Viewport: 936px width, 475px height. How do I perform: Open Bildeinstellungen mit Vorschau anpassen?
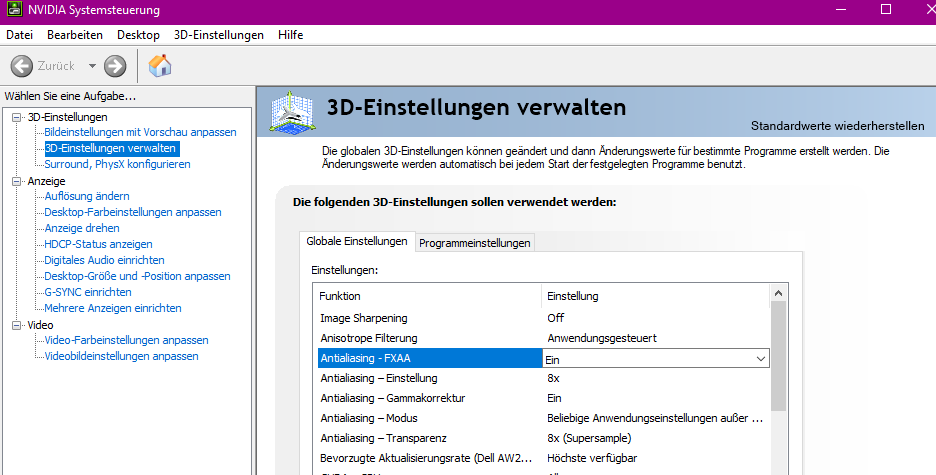[x=140, y=132]
